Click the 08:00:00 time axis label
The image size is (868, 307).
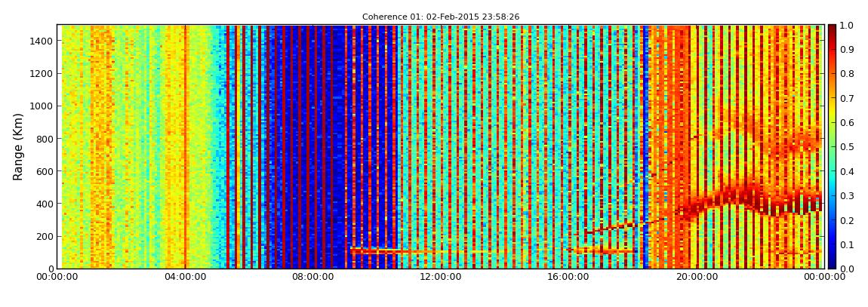pos(312,277)
